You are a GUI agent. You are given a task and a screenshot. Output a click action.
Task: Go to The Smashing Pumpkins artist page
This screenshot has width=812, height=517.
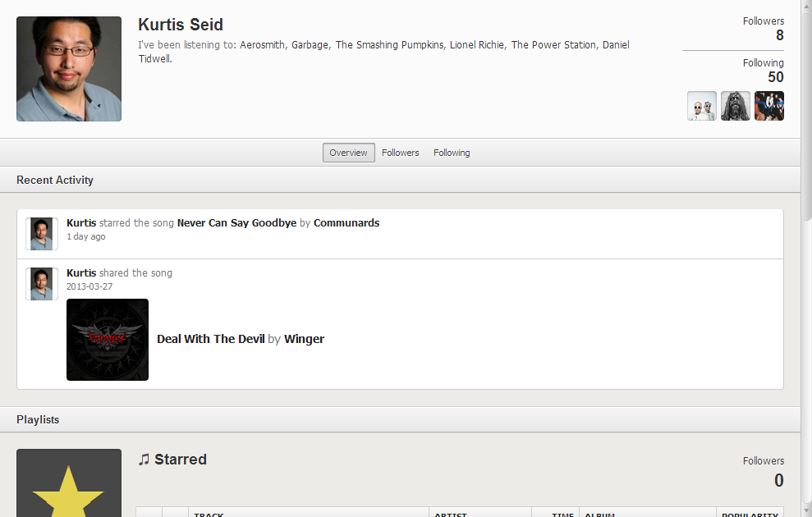(x=389, y=45)
